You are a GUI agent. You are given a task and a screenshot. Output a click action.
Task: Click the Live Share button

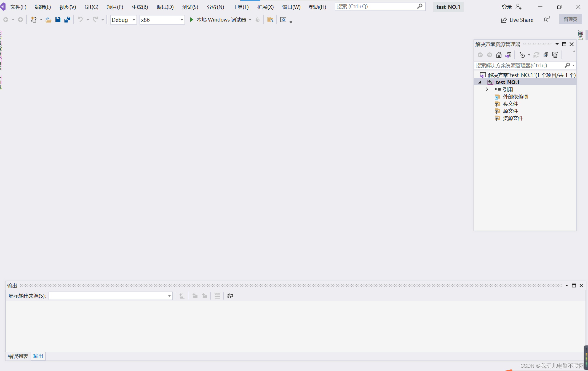[517, 20]
